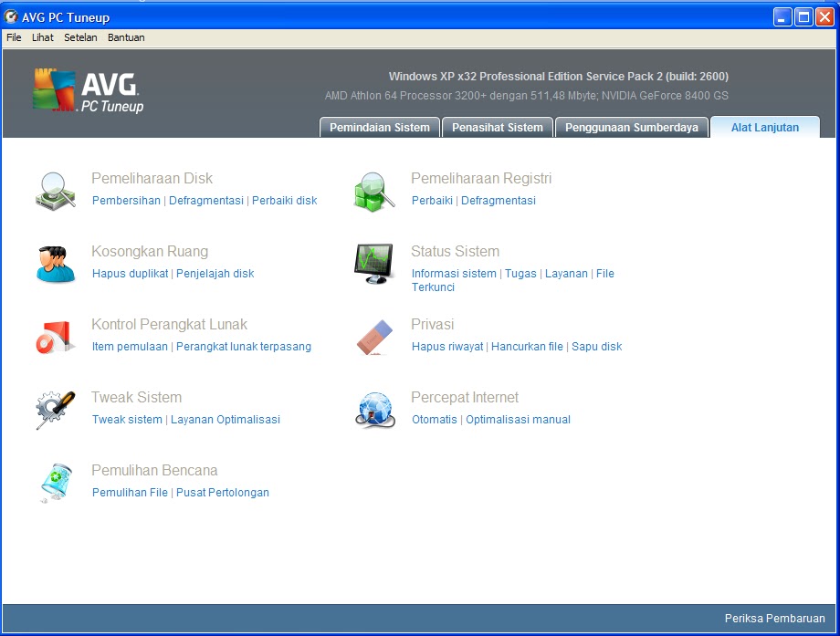This screenshot has height=636, width=840.
Task: Minimize the AVG PC Tuneup window
Action: coord(782,17)
